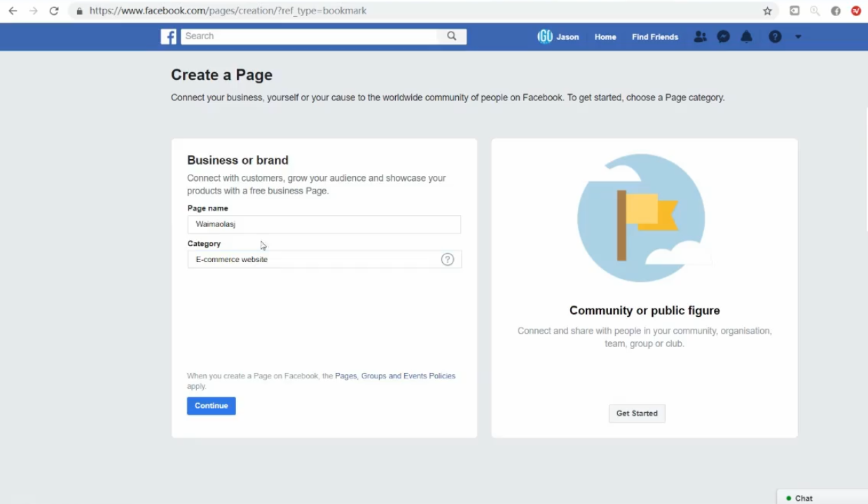Click the padlock icon in address bar
The width and height of the screenshot is (868, 504).
point(79,11)
